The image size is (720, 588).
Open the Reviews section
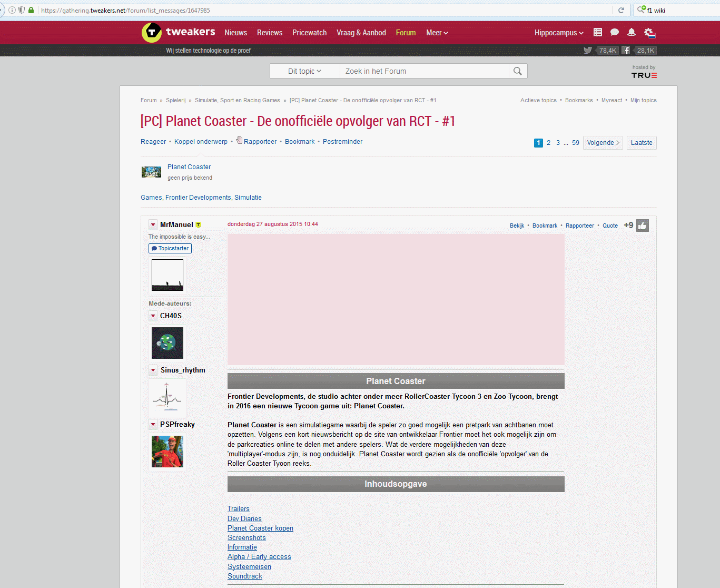coord(270,33)
